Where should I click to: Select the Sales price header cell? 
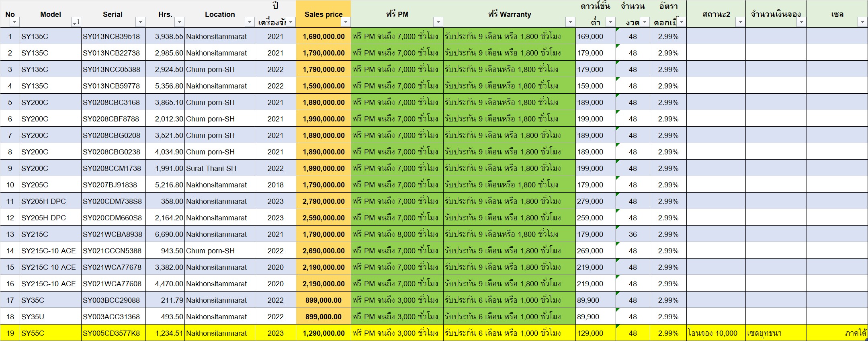pyautogui.click(x=323, y=14)
